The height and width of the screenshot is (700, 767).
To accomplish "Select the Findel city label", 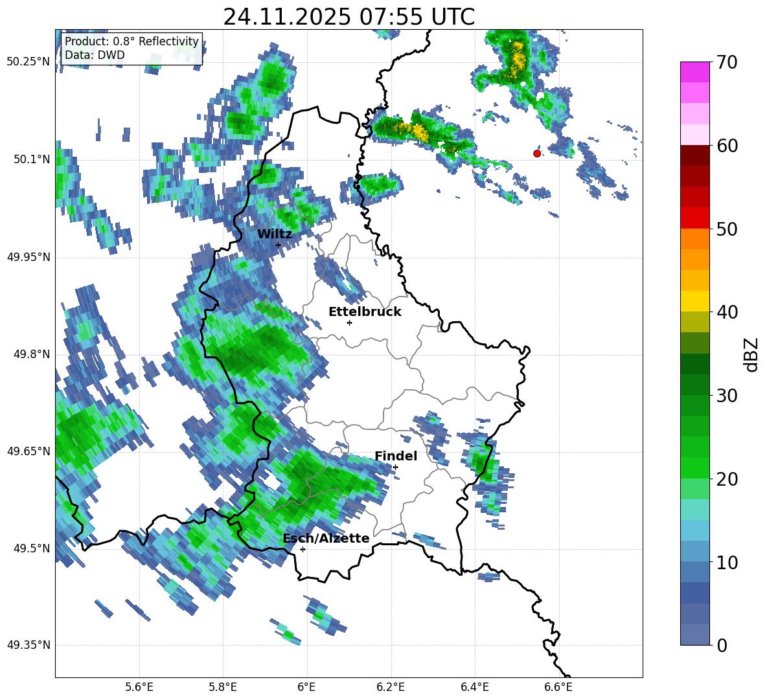I will point(396,457).
